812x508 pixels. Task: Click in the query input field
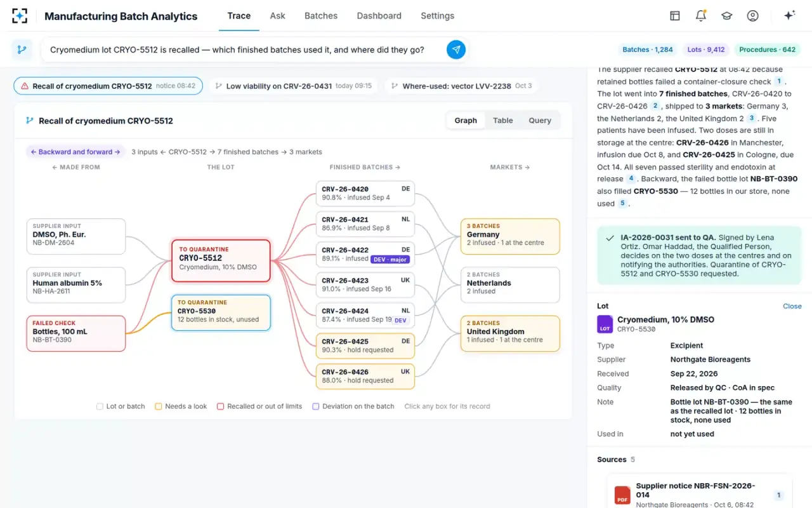(244, 50)
